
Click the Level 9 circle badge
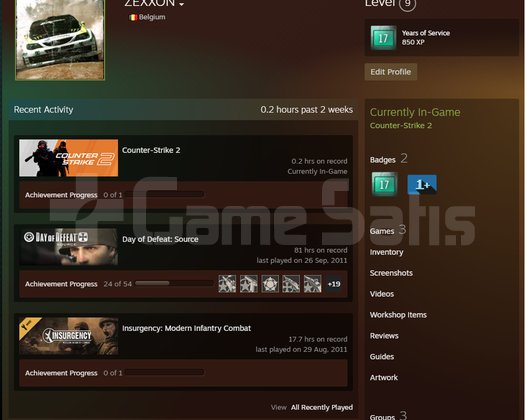(x=407, y=4)
